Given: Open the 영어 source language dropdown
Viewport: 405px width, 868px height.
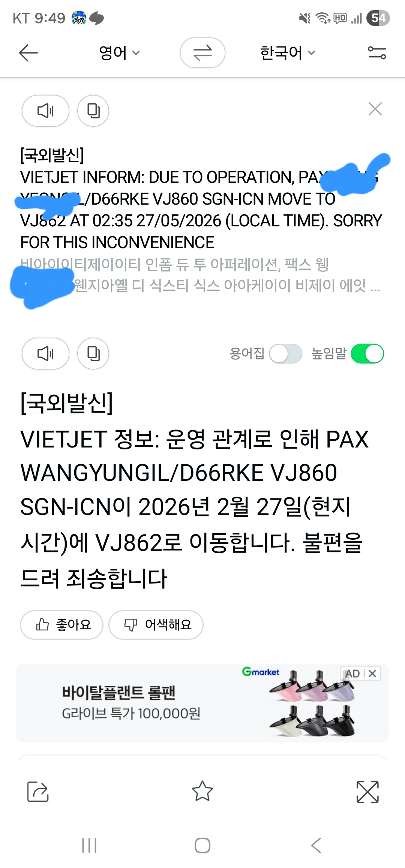Looking at the screenshot, I should click(x=119, y=53).
